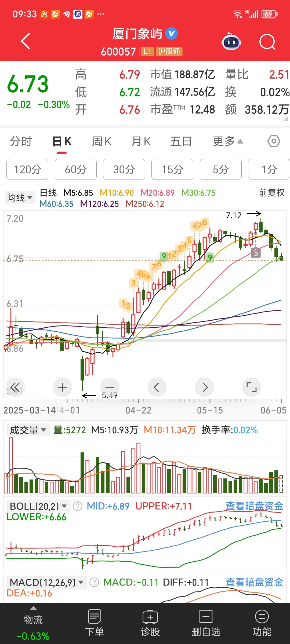Viewport: 290px width, 644px height.
Task: Tap the BOLL help question mark
Action: click(78, 506)
